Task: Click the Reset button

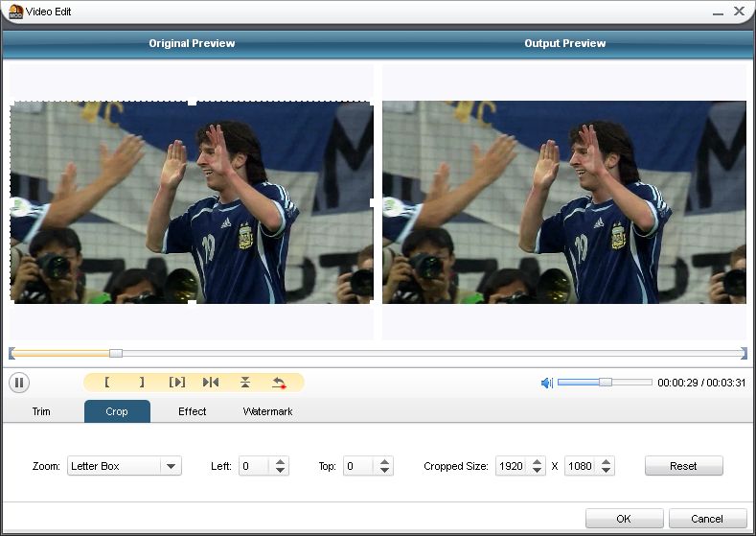Action: click(684, 466)
